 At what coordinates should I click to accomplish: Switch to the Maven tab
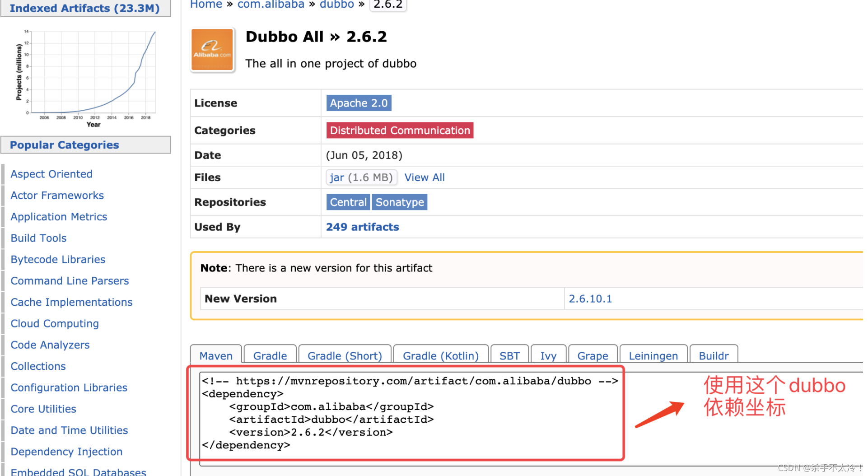[x=216, y=355]
